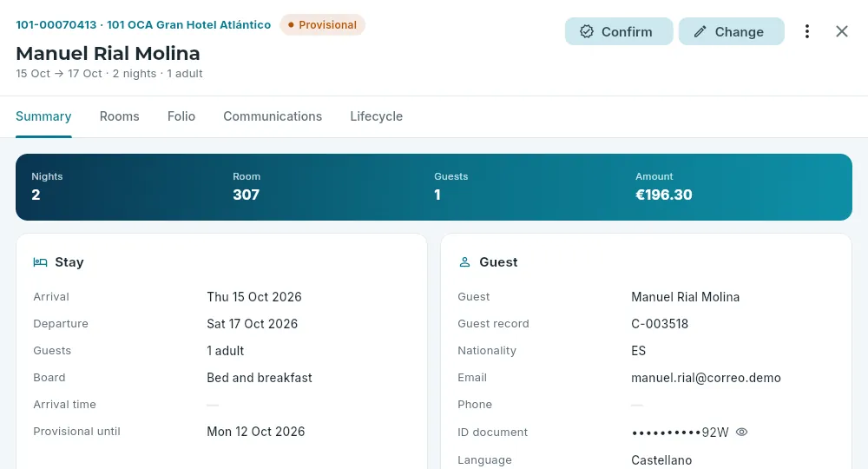The image size is (868, 469).
Task: Open the three-dot more options menu
Action: 807,31
